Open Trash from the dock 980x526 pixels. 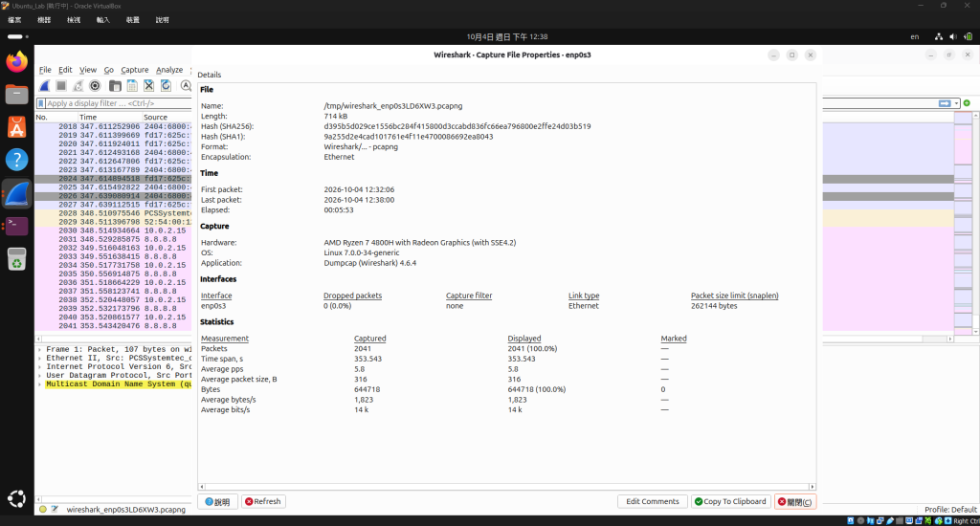[x=17, y=258]
